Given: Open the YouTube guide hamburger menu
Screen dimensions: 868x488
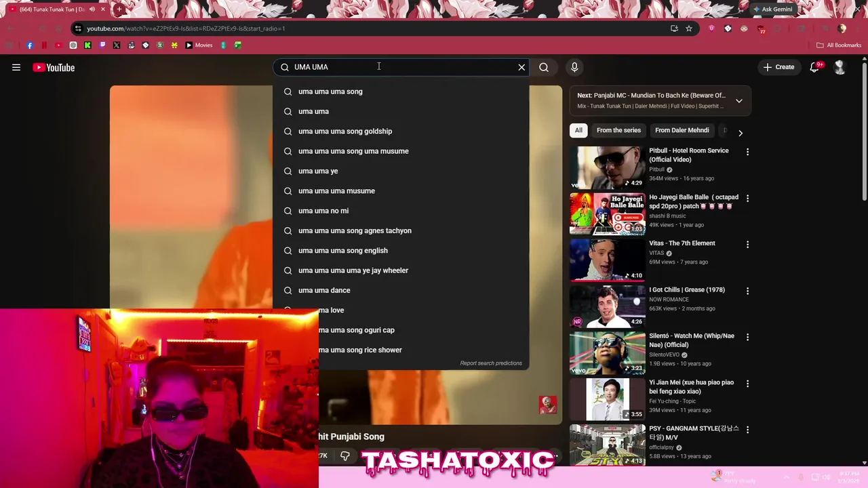Looking at the screenshot, I should [16, 67].
